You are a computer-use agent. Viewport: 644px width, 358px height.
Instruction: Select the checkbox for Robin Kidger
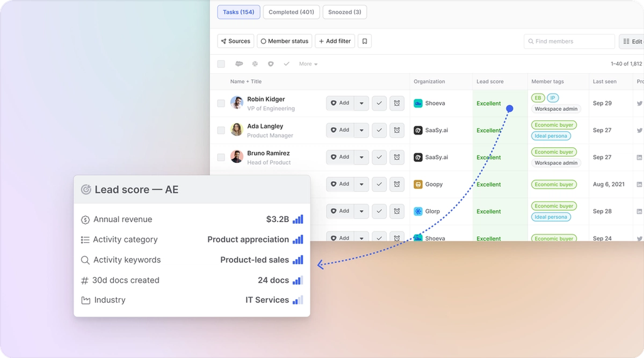221,103
